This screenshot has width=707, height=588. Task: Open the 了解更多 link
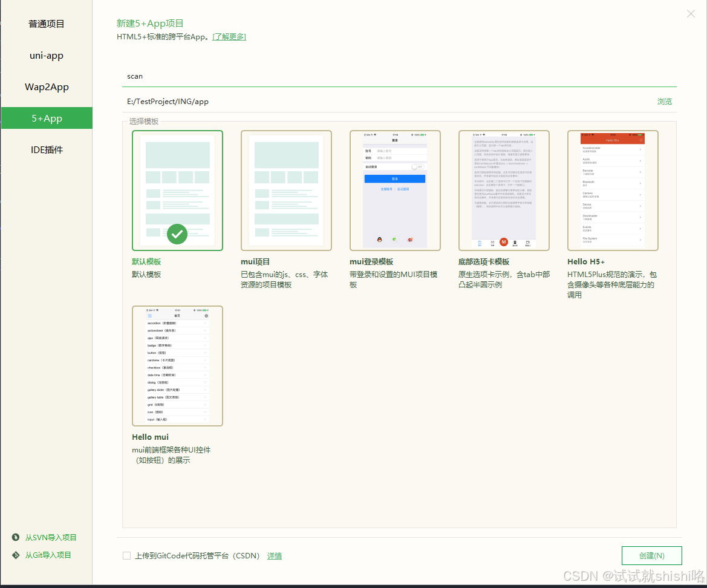pos(229,36)
